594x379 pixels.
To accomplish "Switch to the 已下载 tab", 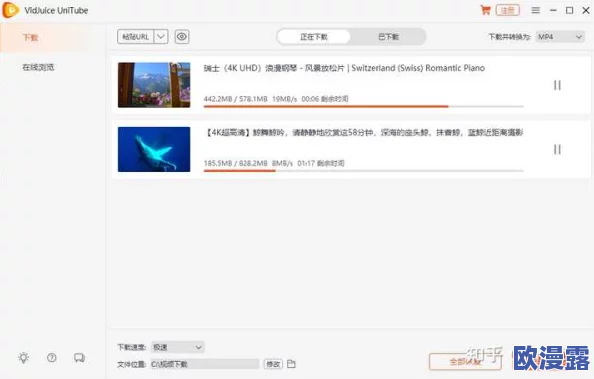I will coord(388,37).
